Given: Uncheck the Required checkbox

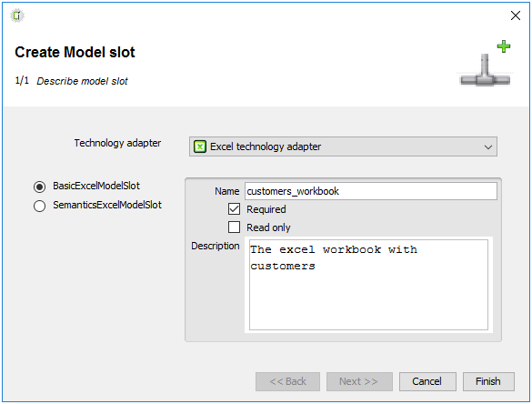Looking at the screenshot, I should point(234,209).
